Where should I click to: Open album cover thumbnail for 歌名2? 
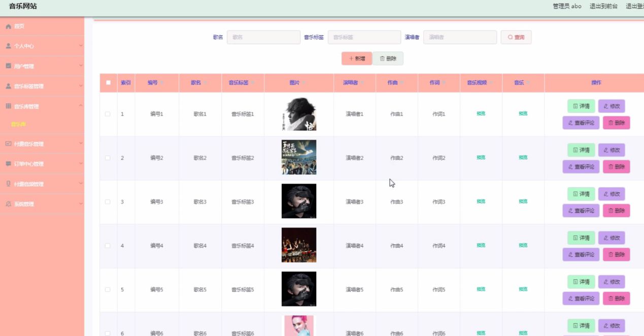299,158
